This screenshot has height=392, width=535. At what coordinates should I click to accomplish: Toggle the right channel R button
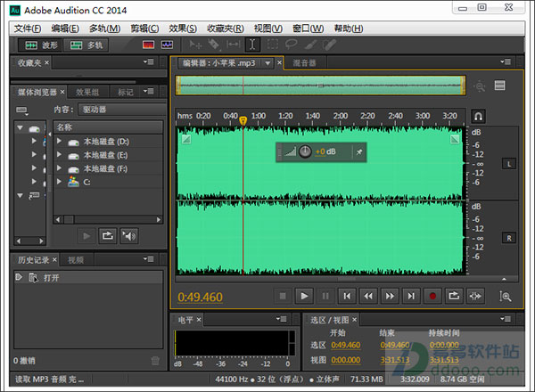pos(509,238)
